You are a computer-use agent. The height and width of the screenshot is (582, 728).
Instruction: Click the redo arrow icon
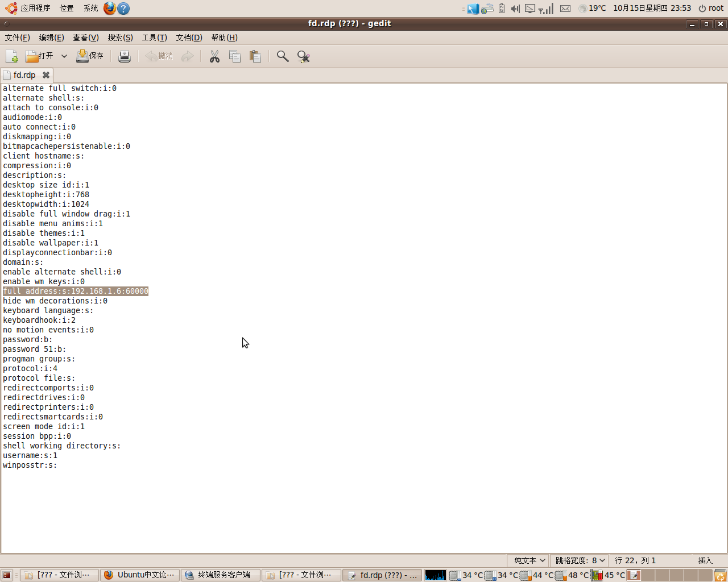point(187,56)
